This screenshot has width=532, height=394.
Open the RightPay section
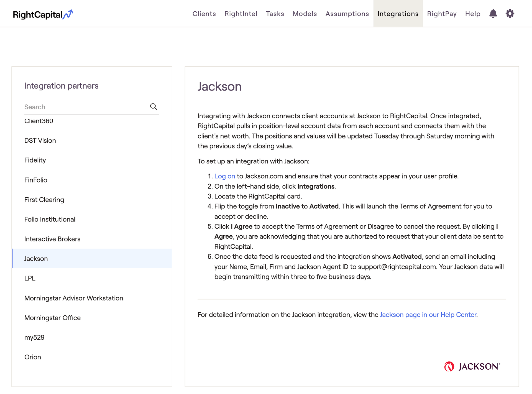442,14
